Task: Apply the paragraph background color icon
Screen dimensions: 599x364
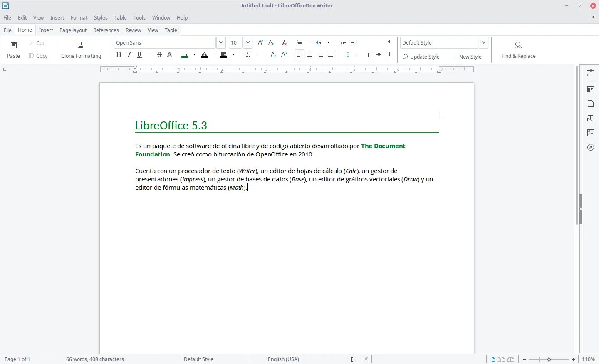Action: tap(224, 55)
